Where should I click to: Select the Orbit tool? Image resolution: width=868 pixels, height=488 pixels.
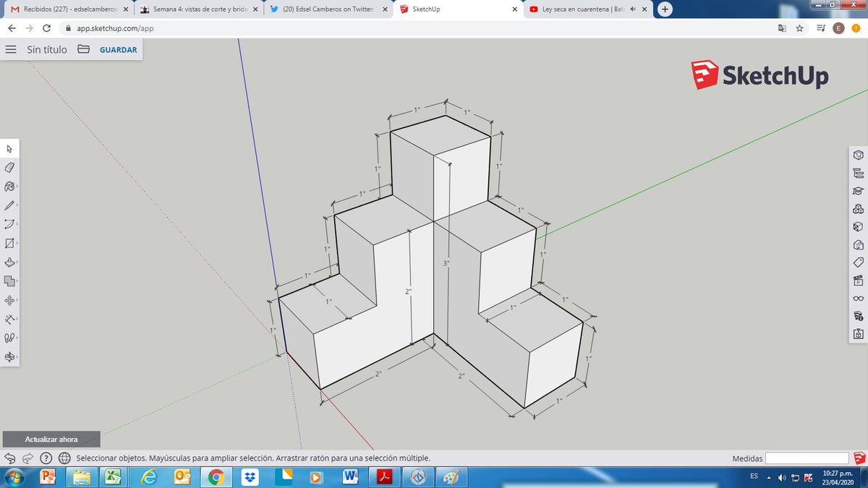(x=9, y=356)
